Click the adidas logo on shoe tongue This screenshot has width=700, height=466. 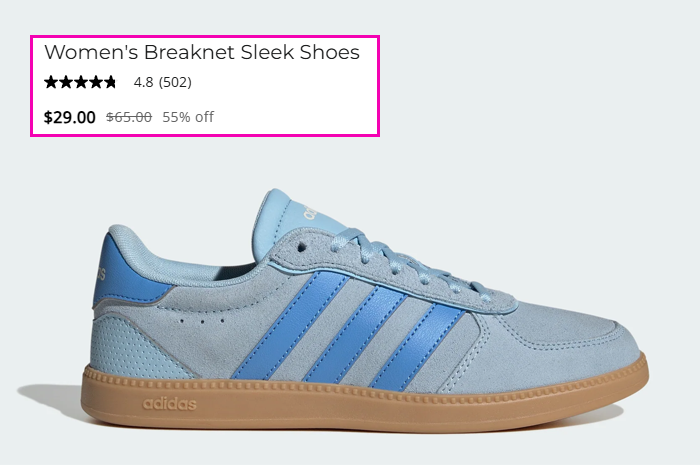click(311, 212)
